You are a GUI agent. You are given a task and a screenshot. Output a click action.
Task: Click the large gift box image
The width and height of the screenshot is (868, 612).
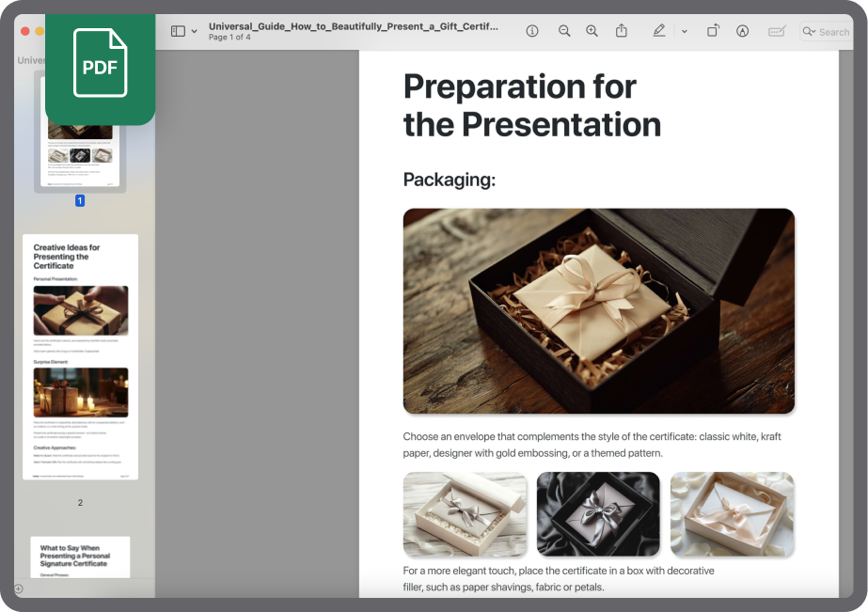point(598,311)
